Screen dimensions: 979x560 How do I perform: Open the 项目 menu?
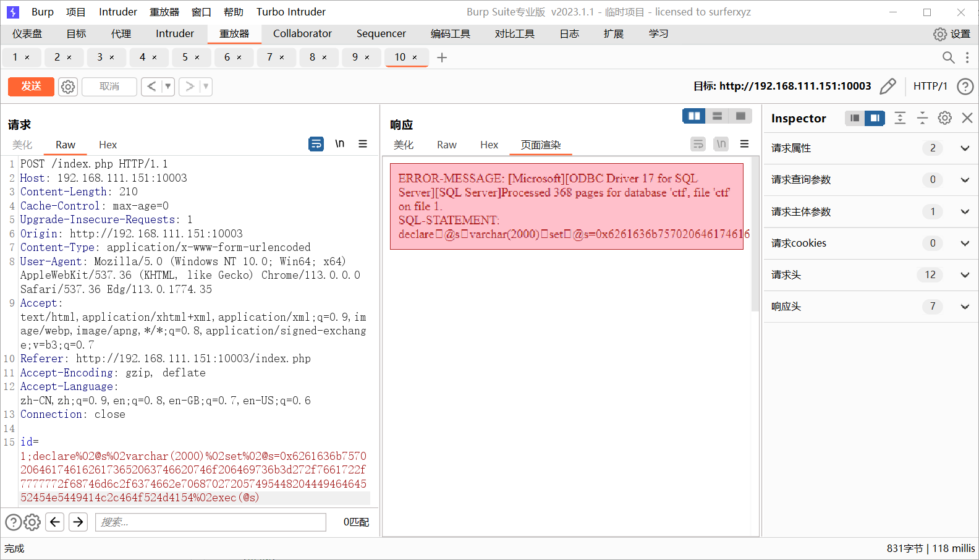tap(76, 12)
